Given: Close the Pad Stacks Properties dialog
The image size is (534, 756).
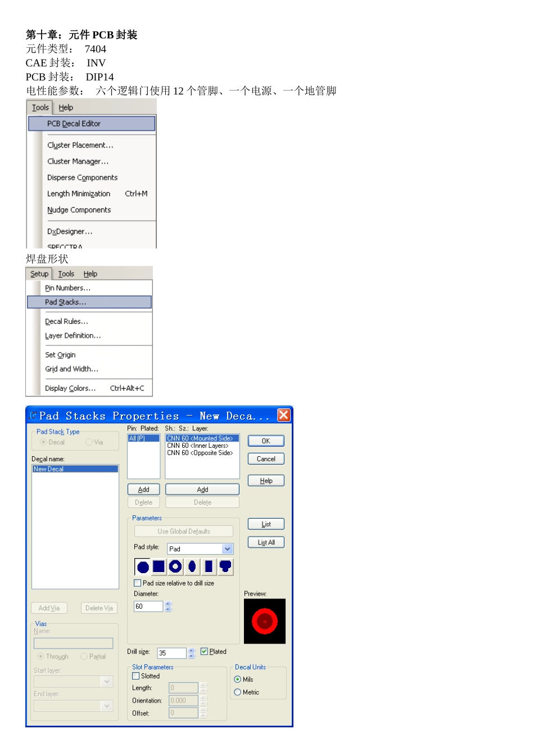Looking at the screenshot, I should [x=284, y=415].
